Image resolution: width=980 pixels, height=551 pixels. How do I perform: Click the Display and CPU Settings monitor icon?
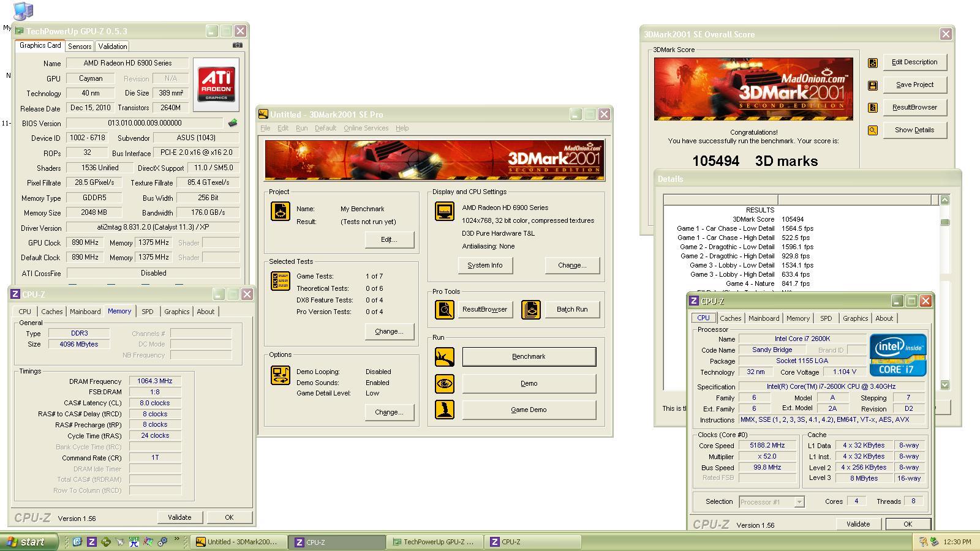[x=445, y=211]
